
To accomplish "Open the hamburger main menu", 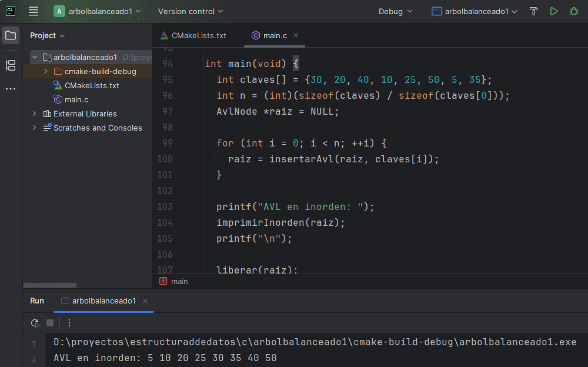I will [34, 11].
